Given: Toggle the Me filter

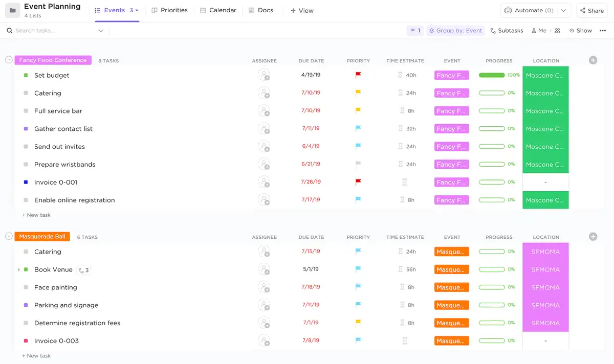Looking at the screenshot, I should [539, 31].
